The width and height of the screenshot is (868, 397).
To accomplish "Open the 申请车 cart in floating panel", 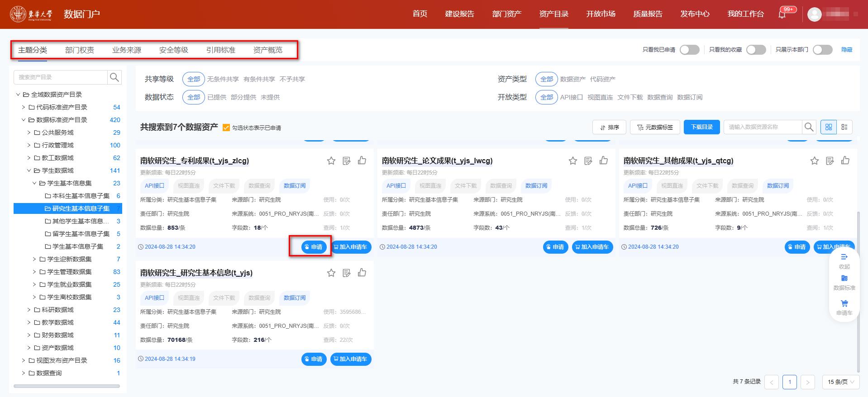I will [x=844, y=307].
